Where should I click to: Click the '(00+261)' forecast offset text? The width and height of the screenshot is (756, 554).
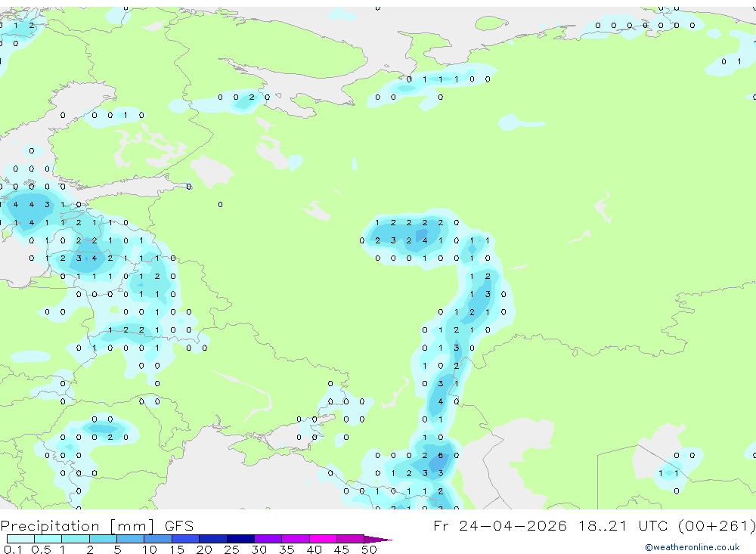click(x=717, y=526)
